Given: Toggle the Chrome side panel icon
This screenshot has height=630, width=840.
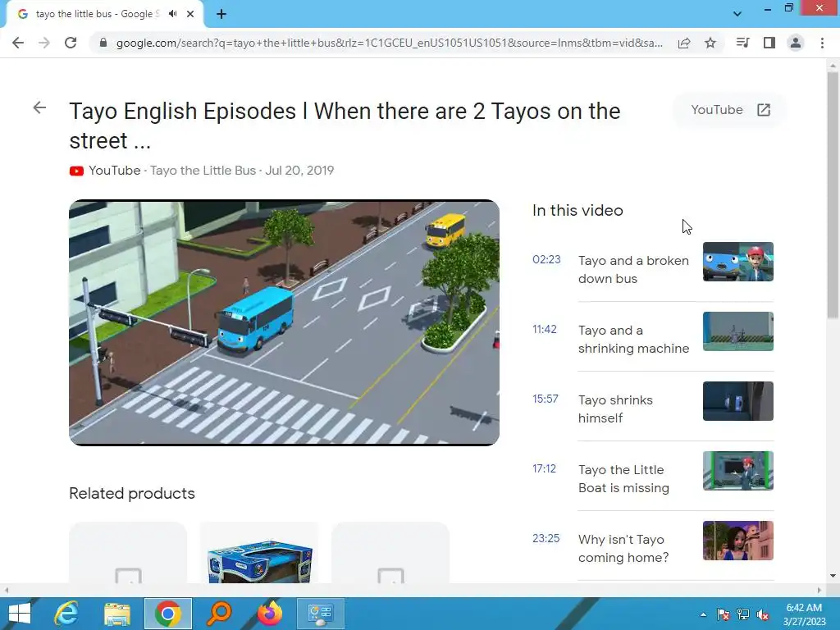Looking at the screenshot, I should (x=769, y=43).
